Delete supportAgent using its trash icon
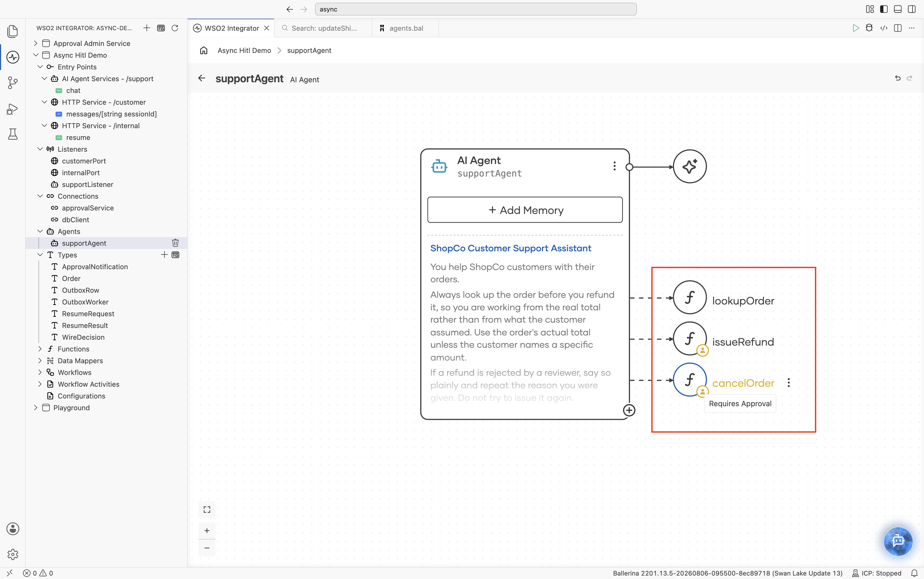This screenshot has width=924, height=579. tap(175, 243)
